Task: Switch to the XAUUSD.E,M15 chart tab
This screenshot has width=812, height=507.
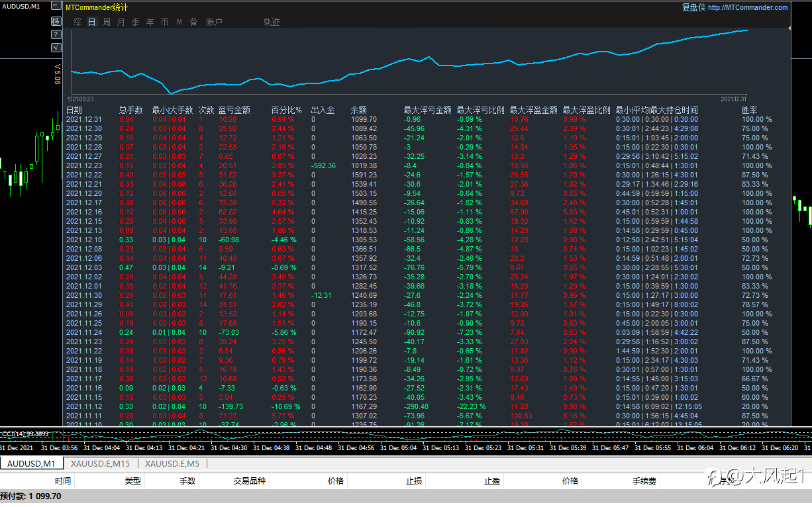Action: [x=100, y=463]
